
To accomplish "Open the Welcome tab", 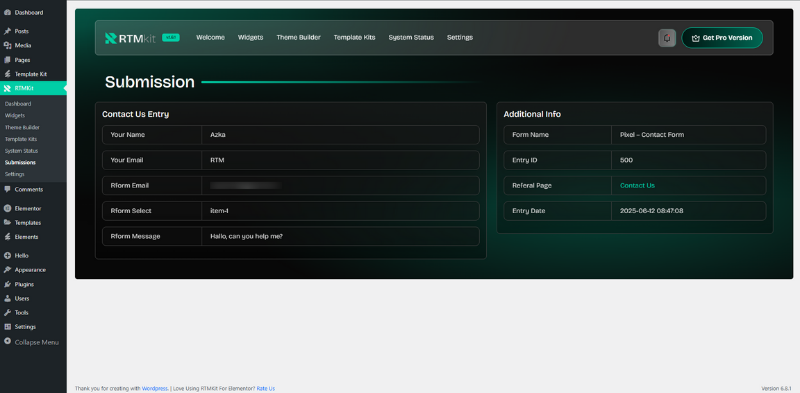I will 210,37.
